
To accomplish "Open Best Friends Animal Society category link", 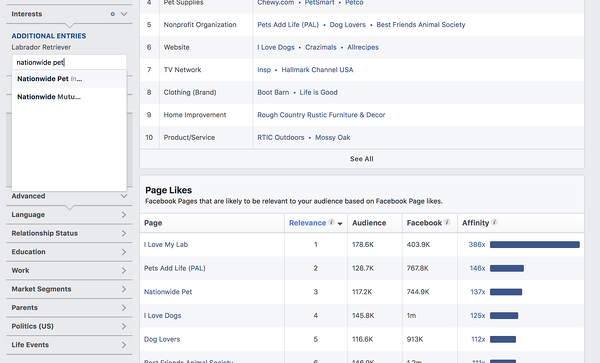I will point(421,24).
